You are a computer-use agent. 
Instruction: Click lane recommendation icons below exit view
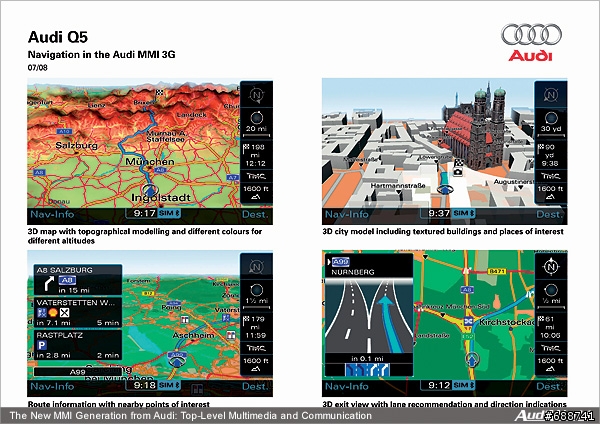point(367,370)
